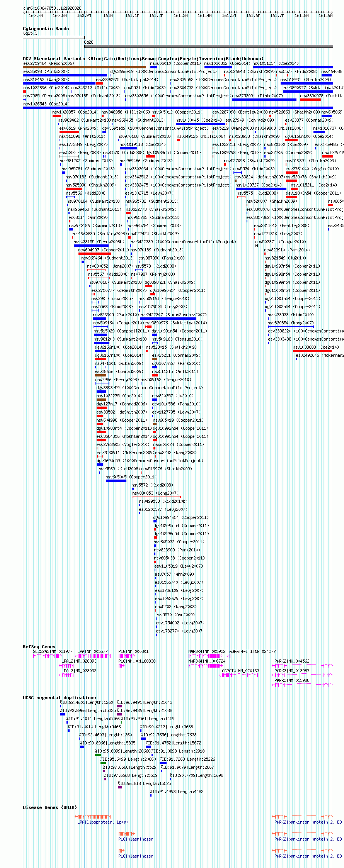Click variant nsv605005 (Cooper2011)

131,477
